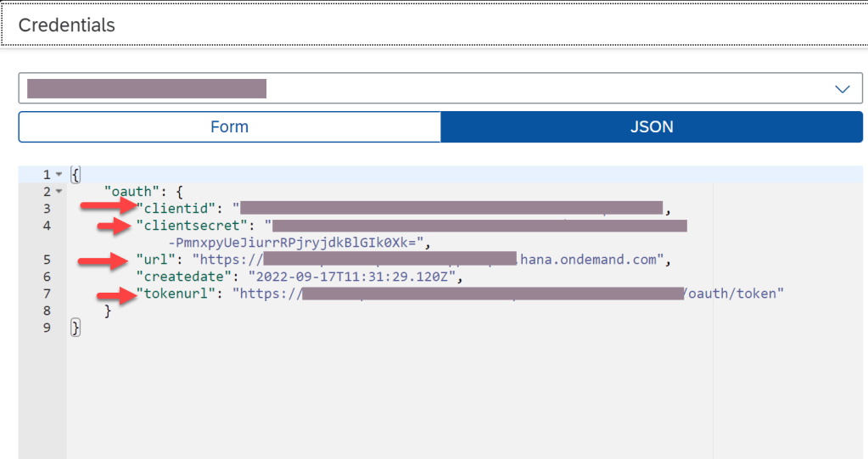
Task: Switch to the Form tab
Action: pos(229,127)
